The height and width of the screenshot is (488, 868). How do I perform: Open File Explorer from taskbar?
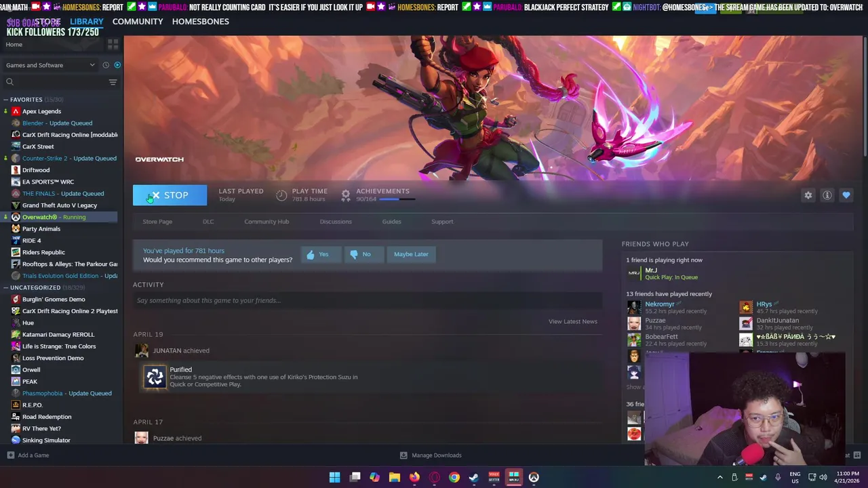pos(395,477)
